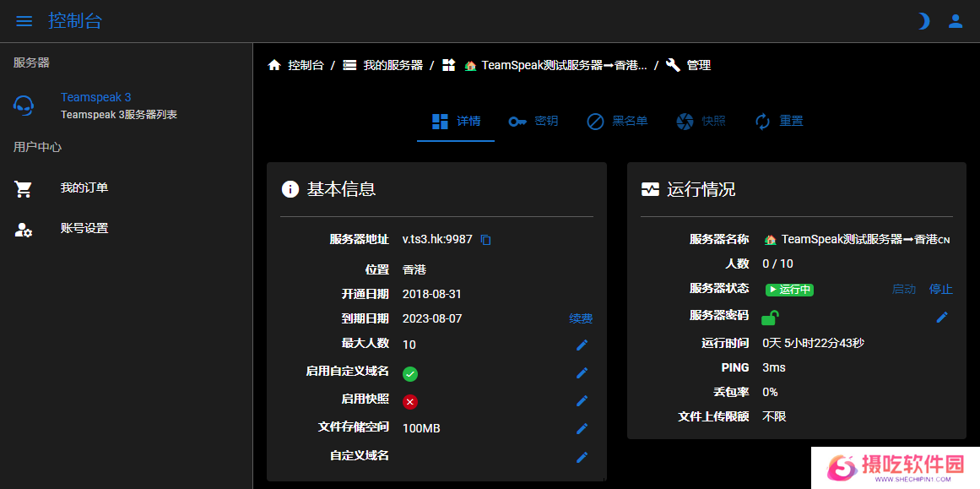Edit the 服务器密码 with pencil icon
980x489 pixels.
click(942, 317)
